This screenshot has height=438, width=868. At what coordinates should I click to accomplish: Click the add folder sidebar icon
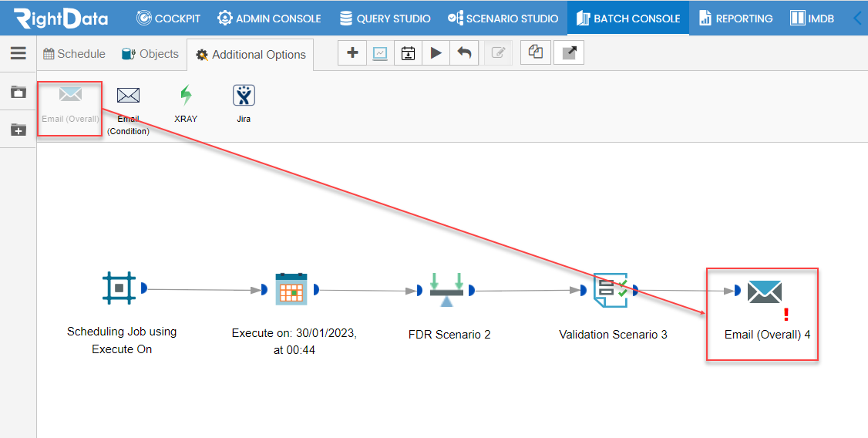pyautogui.click(x=19, y=130)
